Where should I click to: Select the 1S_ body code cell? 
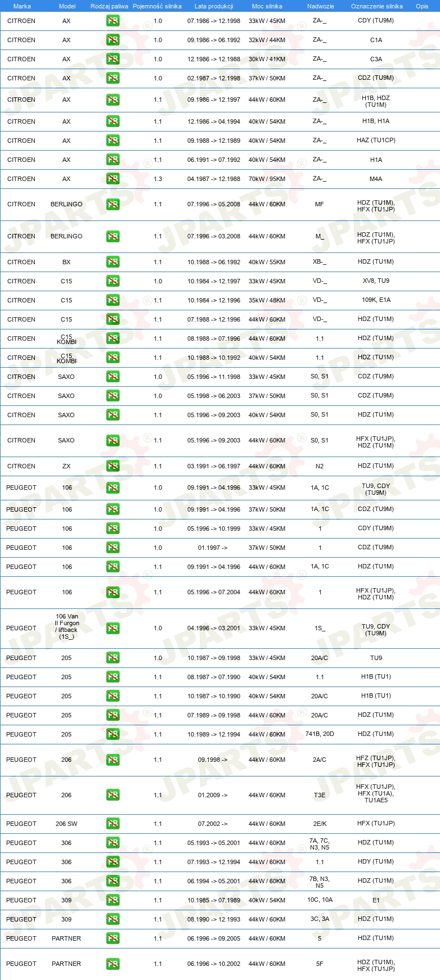point(320,628)
